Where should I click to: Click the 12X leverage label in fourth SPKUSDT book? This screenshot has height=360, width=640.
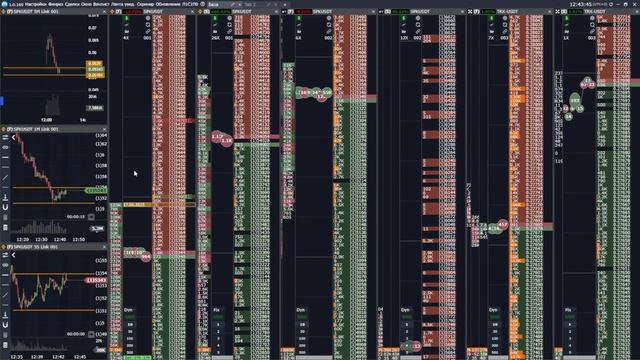click(404, 38)
